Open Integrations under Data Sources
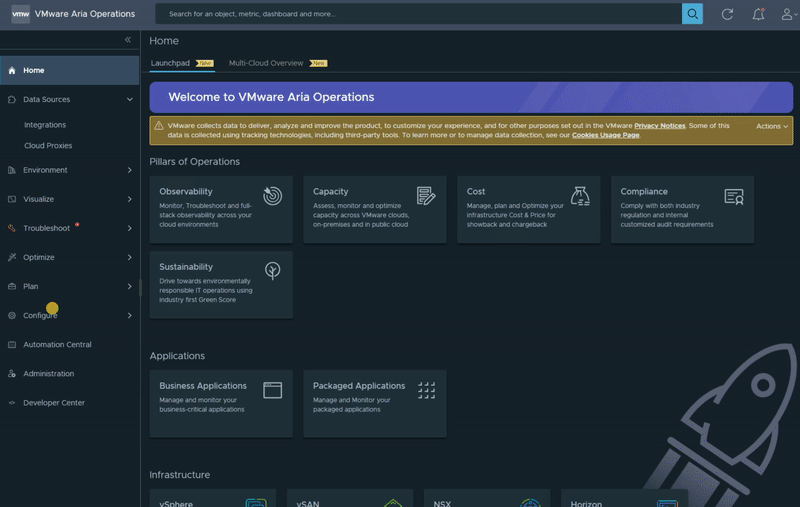800x507 pixels. point(45,125)
